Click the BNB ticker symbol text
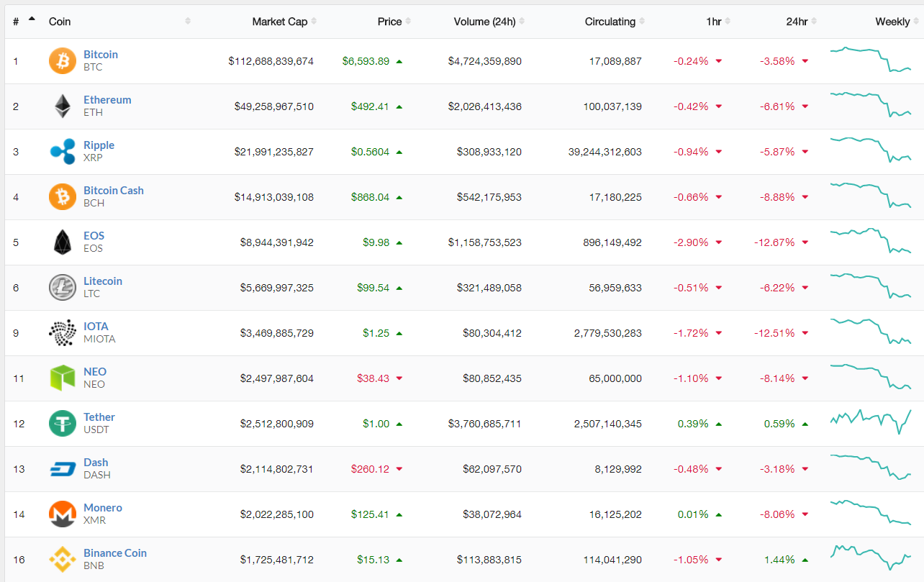924x582 pixels. tap(94, 565)
